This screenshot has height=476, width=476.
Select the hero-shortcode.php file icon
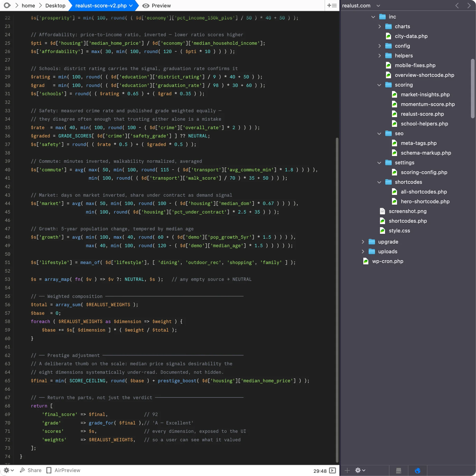pyautogui.click(x=394, y=202)
